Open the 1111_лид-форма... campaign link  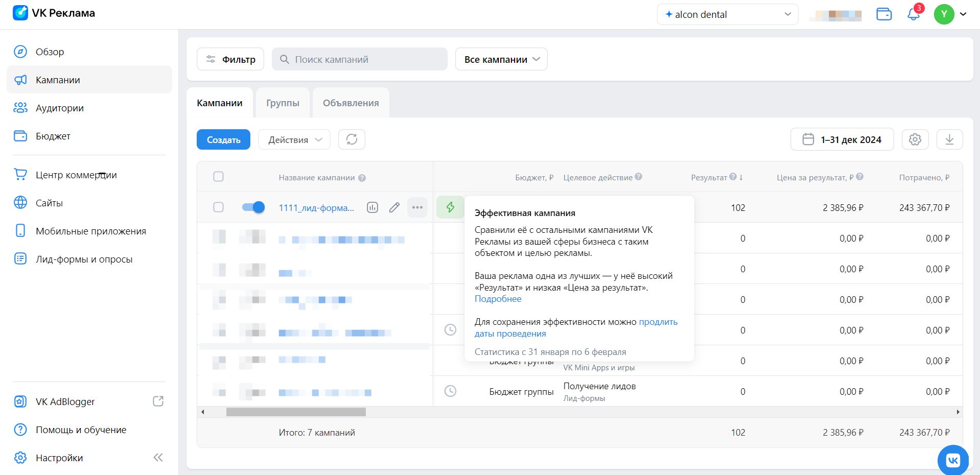(316, 208)
